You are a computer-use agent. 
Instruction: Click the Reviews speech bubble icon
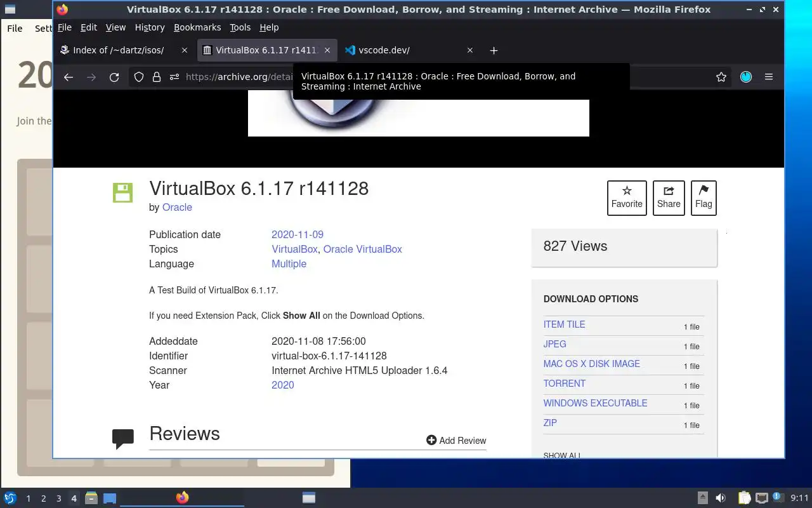tap(123, 438)
